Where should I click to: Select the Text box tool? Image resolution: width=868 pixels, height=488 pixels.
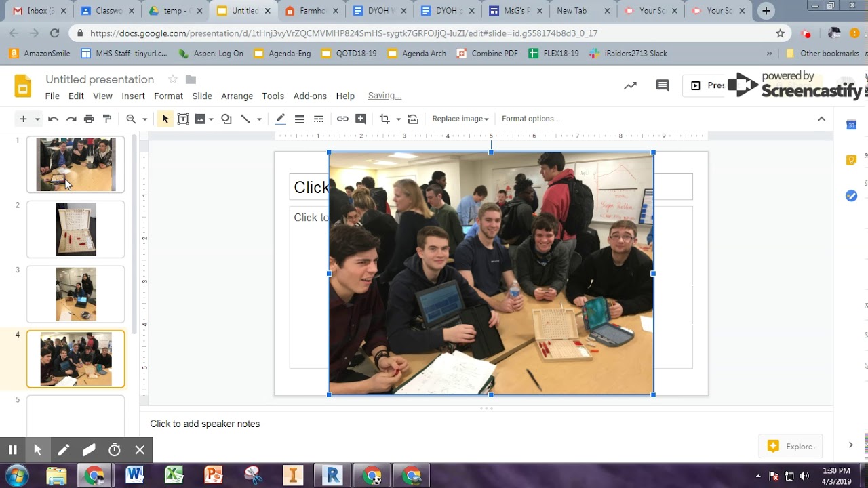[183, 119]
